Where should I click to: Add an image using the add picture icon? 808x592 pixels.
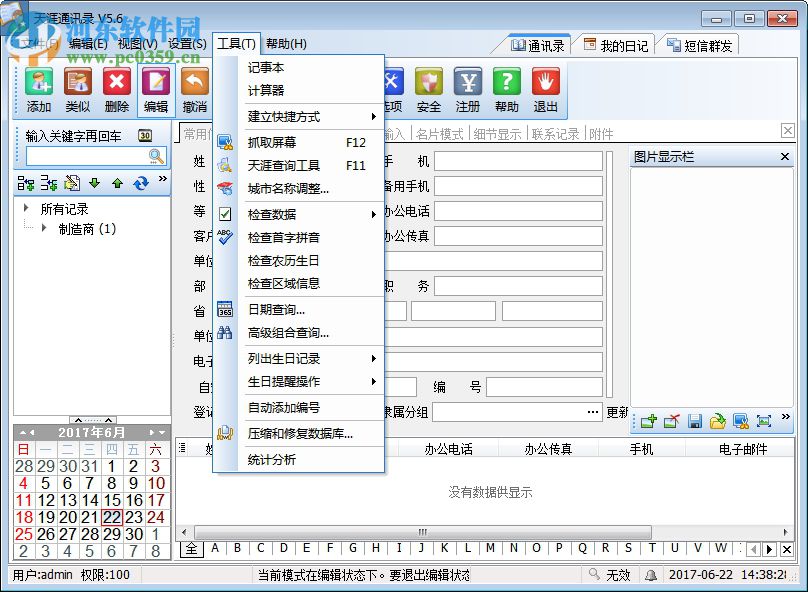tap(648, 421)
